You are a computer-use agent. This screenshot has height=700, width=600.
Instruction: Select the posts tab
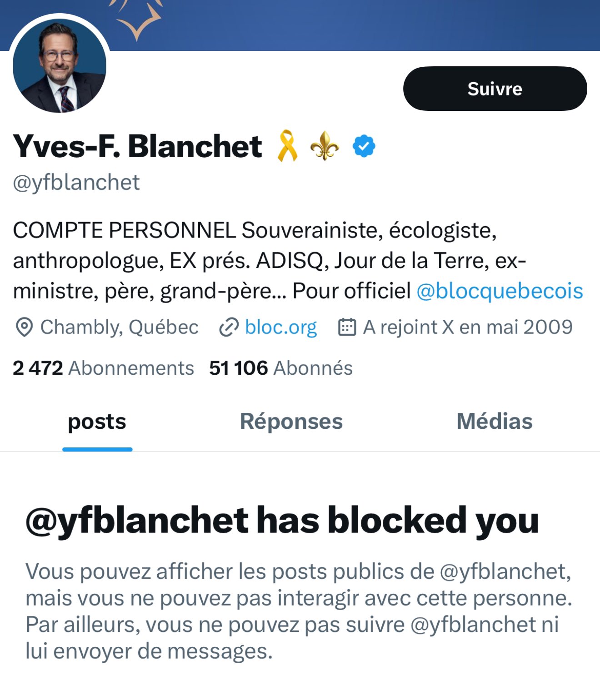97,421
